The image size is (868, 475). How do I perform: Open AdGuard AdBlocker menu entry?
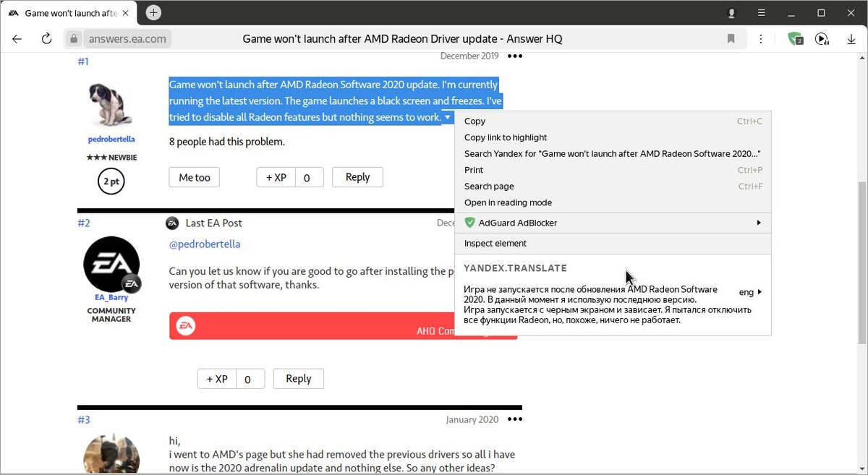pyautogui.click(x=613, y=223)
